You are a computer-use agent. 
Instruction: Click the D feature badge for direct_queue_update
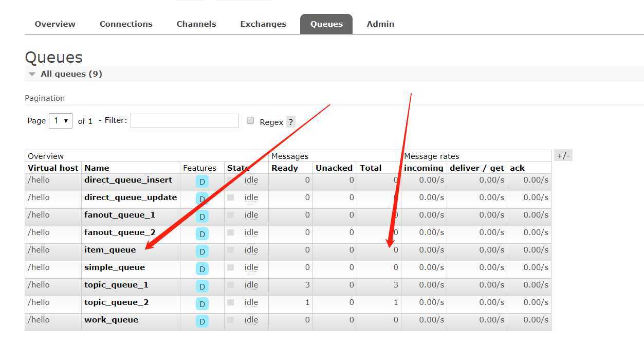point(202,200)
